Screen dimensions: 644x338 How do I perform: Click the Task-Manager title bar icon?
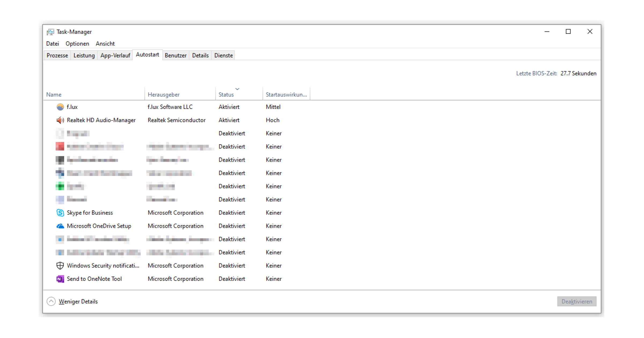[x=50, y=32]
